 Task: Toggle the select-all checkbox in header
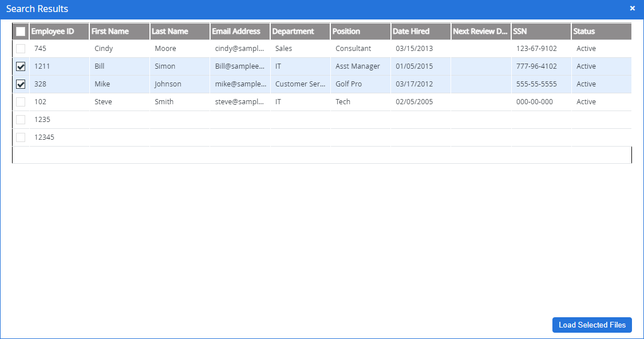(21, 31)
